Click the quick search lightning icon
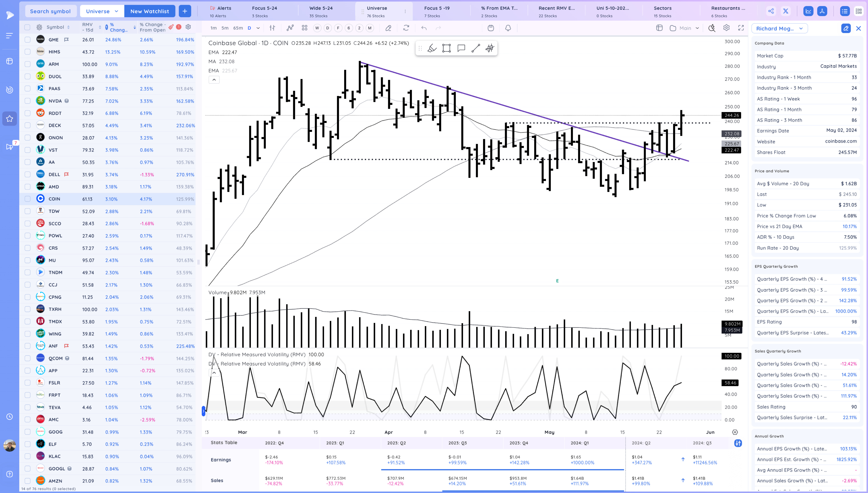 (712, 28)
